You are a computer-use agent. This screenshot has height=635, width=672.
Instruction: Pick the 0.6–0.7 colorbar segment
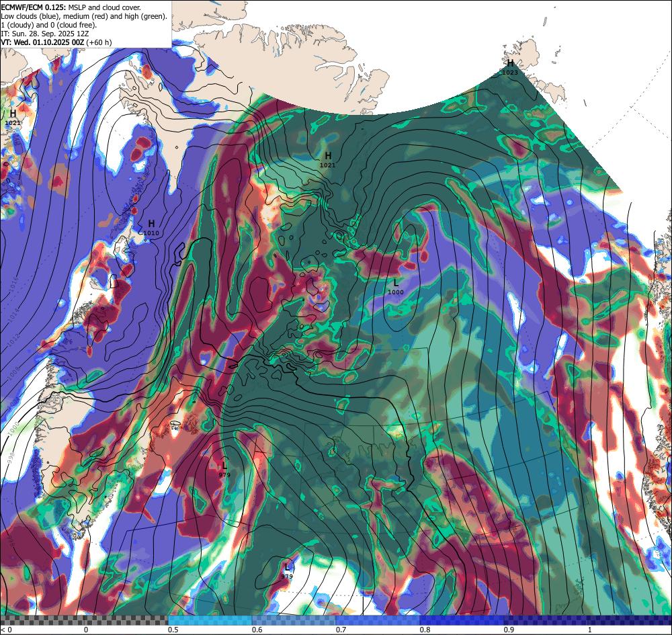[294, 620]
